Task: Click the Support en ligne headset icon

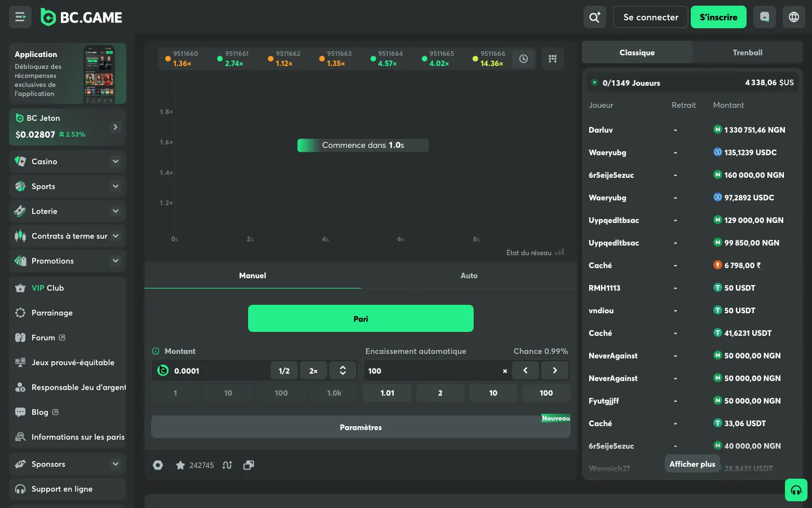Action: click(20, 489)
